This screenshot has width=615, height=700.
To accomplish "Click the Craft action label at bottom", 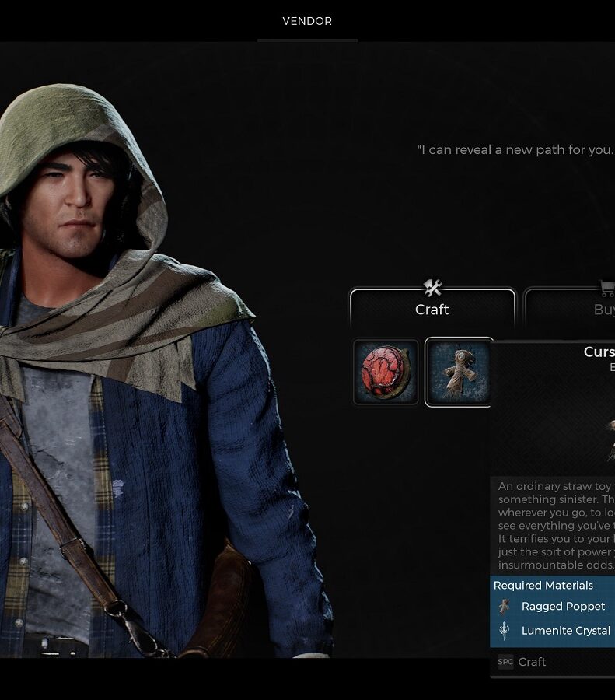I will (x=532, y=662).
